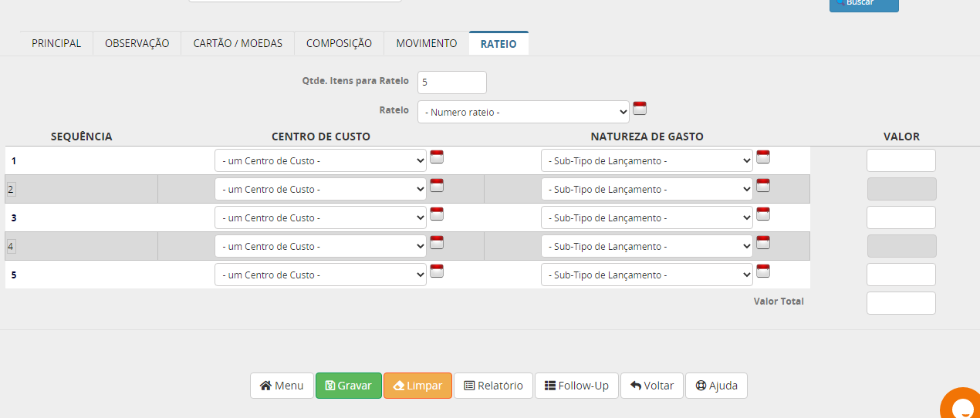Click the Valor Total input field
The height and width of the screenshot is (418, 980).
click(901, 303)
